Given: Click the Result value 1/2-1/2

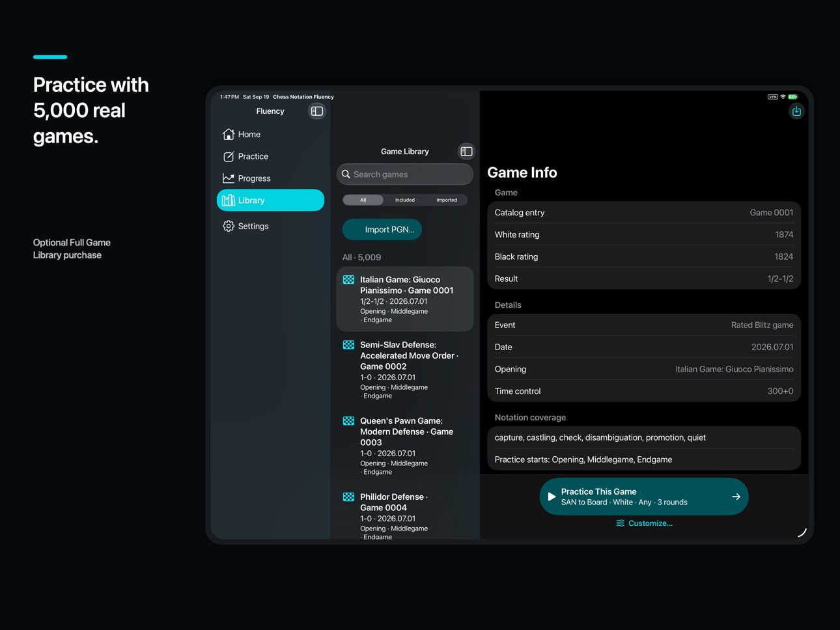Looking at the screenshot, I should [x=780, y=279].
